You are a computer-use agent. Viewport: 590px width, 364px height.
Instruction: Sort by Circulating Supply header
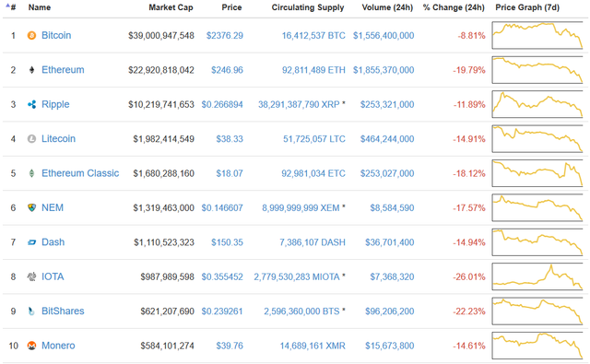pyautogui.click(x=308, y=7)
